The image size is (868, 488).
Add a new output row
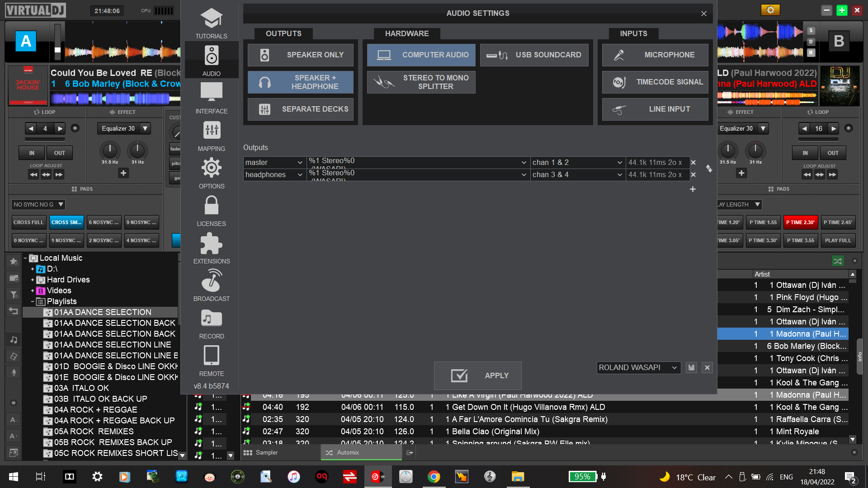693,189
